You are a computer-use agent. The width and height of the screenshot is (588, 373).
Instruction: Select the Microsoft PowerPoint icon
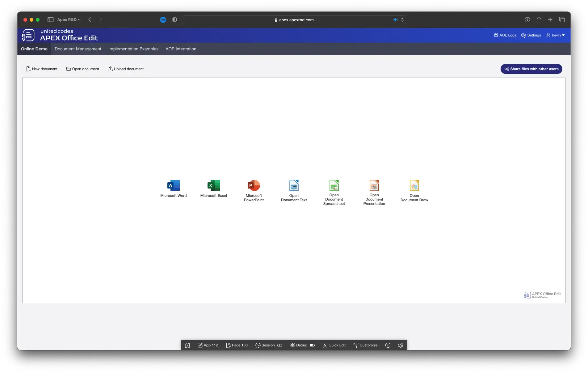pyautogui.click(x=254, y=185)
